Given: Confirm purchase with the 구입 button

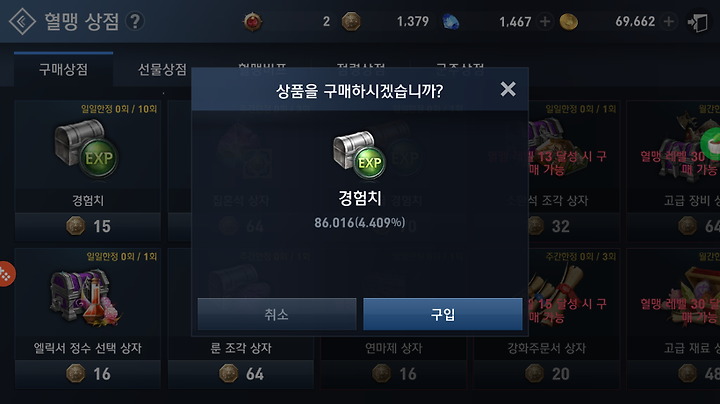Looking at the screenshot, I should click(x=443, y=314).
